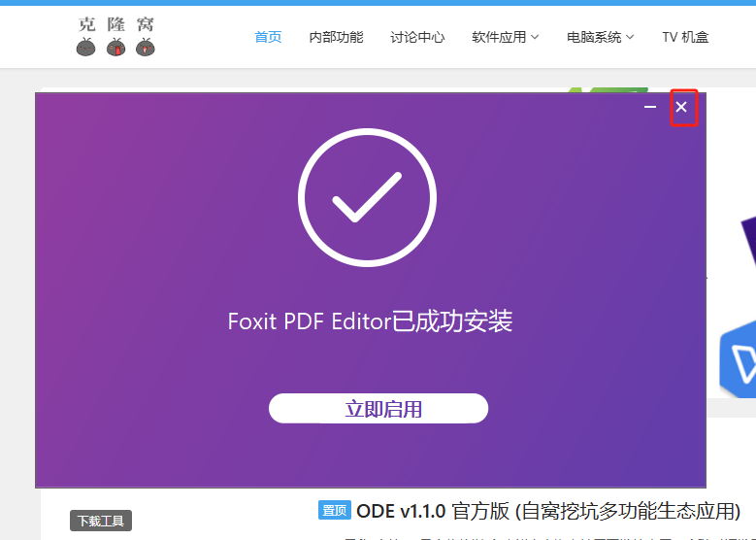
Task: Open the TV 机盒 nav item
Action: pos(685,37)
